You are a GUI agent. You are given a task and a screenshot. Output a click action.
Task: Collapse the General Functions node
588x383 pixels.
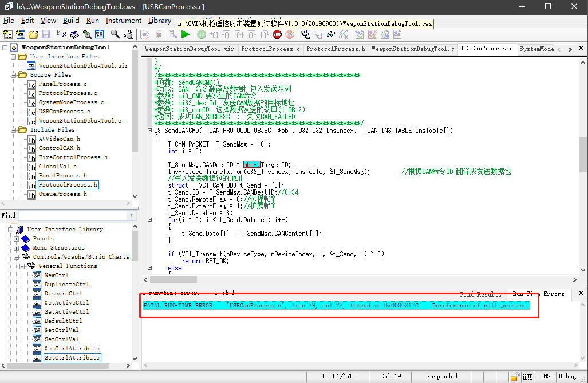[22, 266]
